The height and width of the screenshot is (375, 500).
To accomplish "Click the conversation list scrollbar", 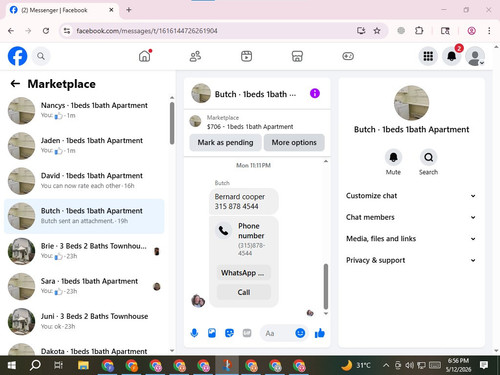I will (x=172, y=123).
